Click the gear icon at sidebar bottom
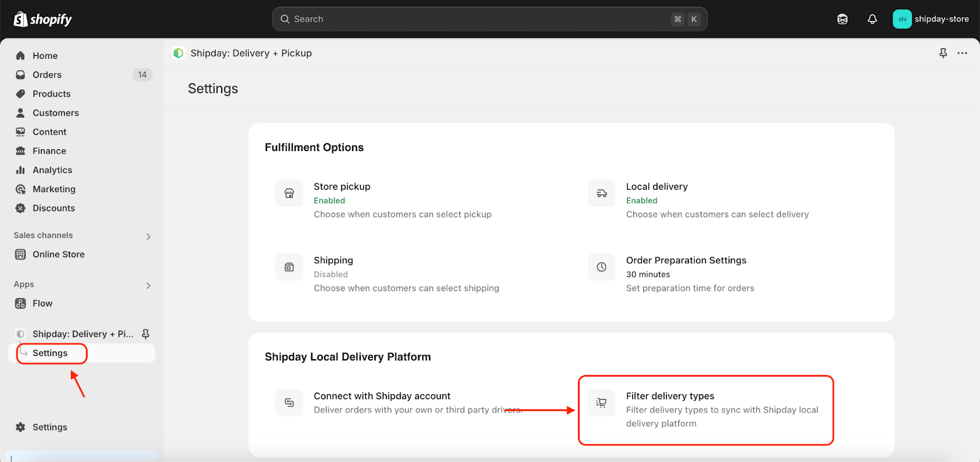980x462 pixels. click(x=20, y=427)
